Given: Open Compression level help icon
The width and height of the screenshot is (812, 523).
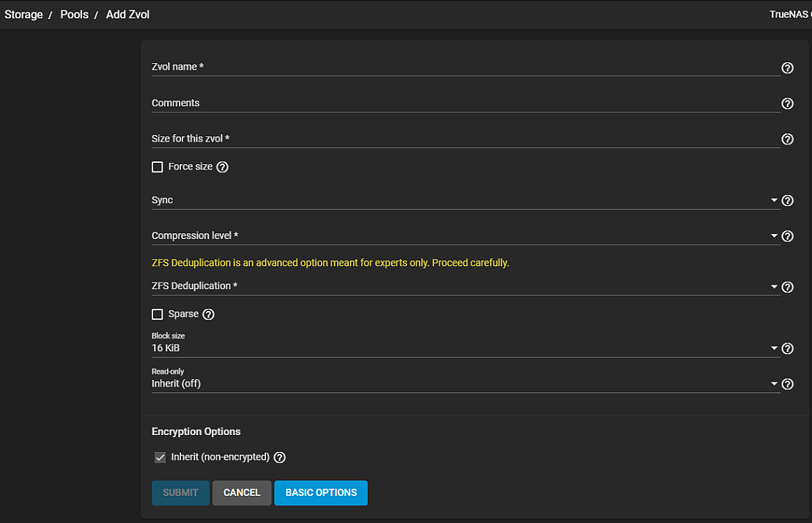Looking at the screenshot, I should click(788, 236).
